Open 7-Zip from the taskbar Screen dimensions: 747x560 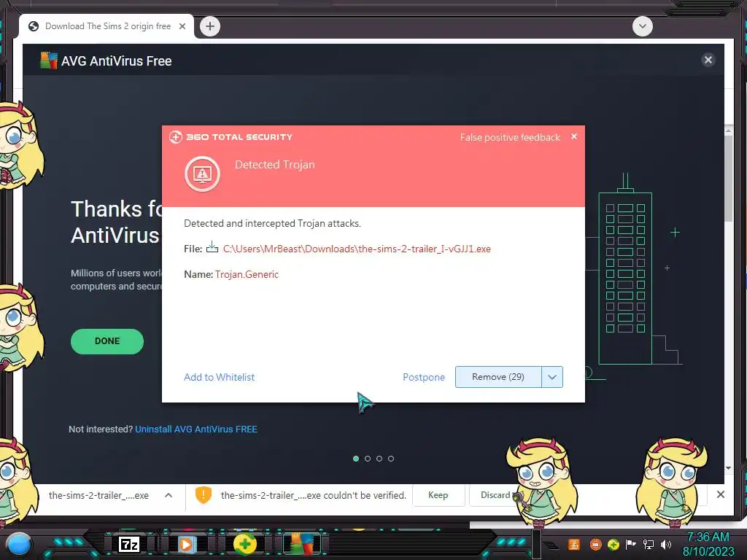coord(129,544)
